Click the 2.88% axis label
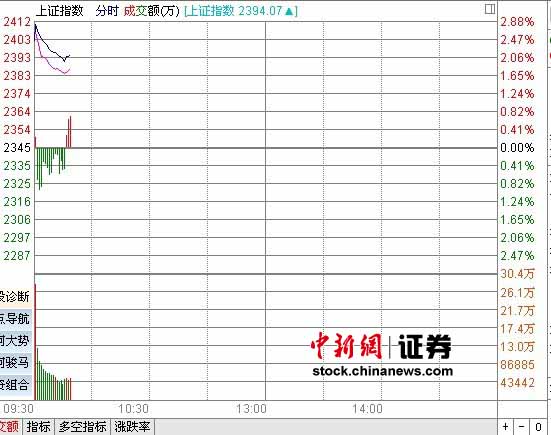Image resolution: width=551 pixels, height=435 pixels. 517,22
